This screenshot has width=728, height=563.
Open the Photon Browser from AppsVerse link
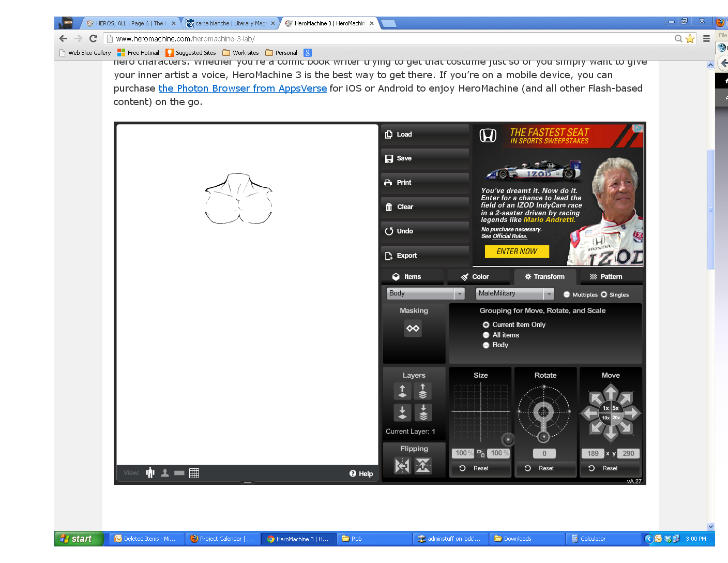(242, 88)
